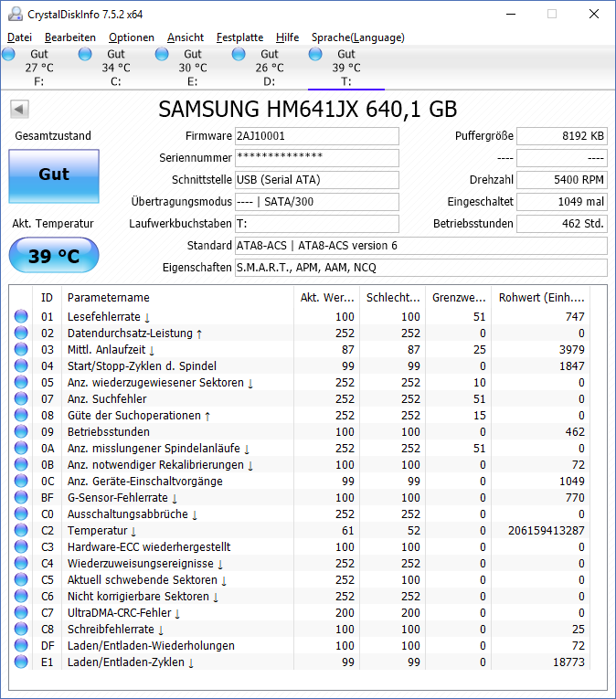616x699 pixels.
Task: Click the Eigenschaften S.M.A.R.T. field
Action: (x=421, y=268)
